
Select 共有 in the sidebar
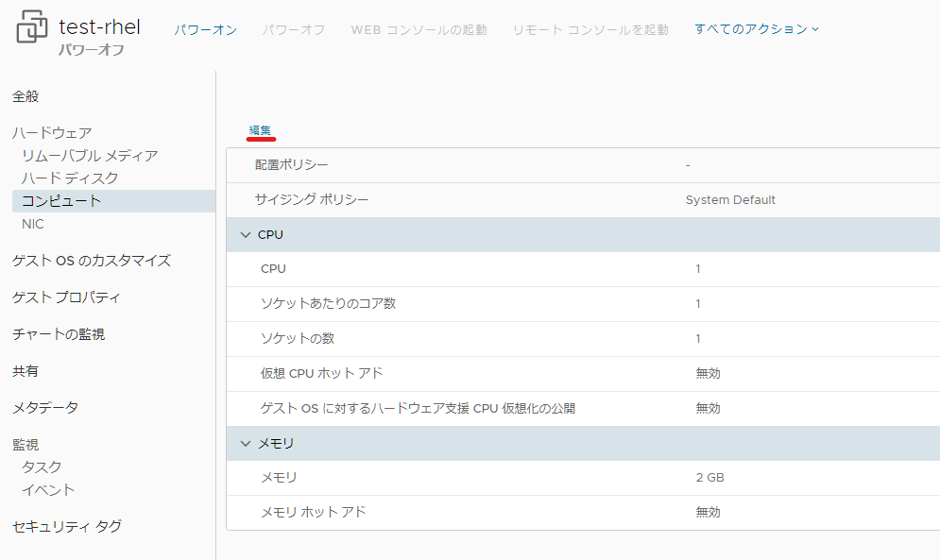click(x=26, y=371)
